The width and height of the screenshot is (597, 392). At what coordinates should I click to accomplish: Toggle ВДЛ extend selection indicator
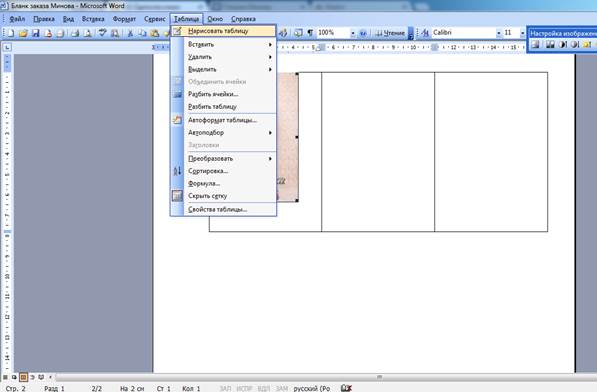[263, 389]
